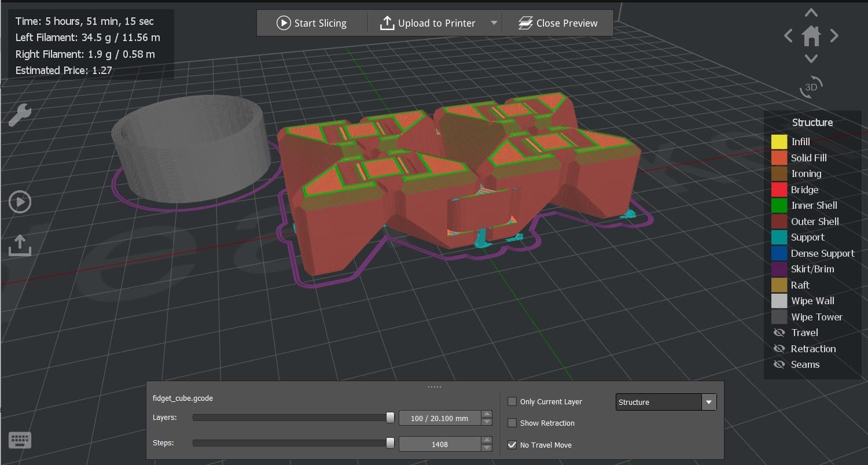Image resolution: width=868 pixels, height=465 pixels.
Task: Rotate the view down with the down arrow
Action: pos(811,58)
